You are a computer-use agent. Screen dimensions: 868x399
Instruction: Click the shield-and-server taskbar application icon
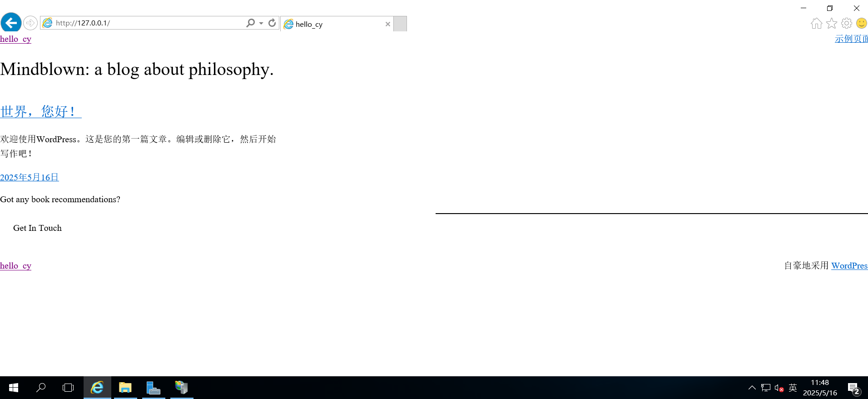tap(182, 388)
